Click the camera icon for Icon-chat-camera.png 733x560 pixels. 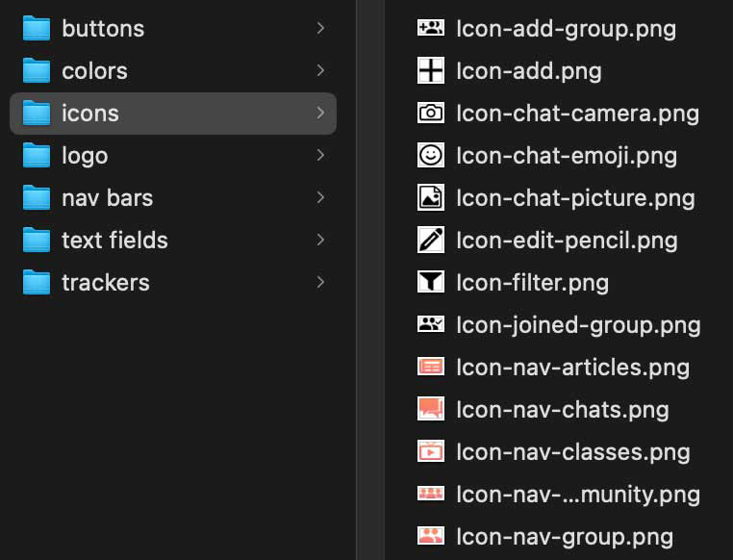pos(430,113)
